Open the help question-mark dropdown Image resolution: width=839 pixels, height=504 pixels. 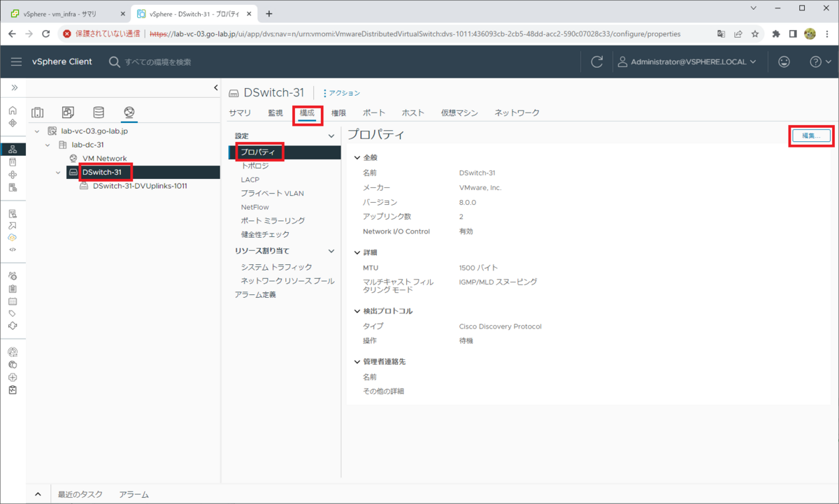click(x=820, y=62)
